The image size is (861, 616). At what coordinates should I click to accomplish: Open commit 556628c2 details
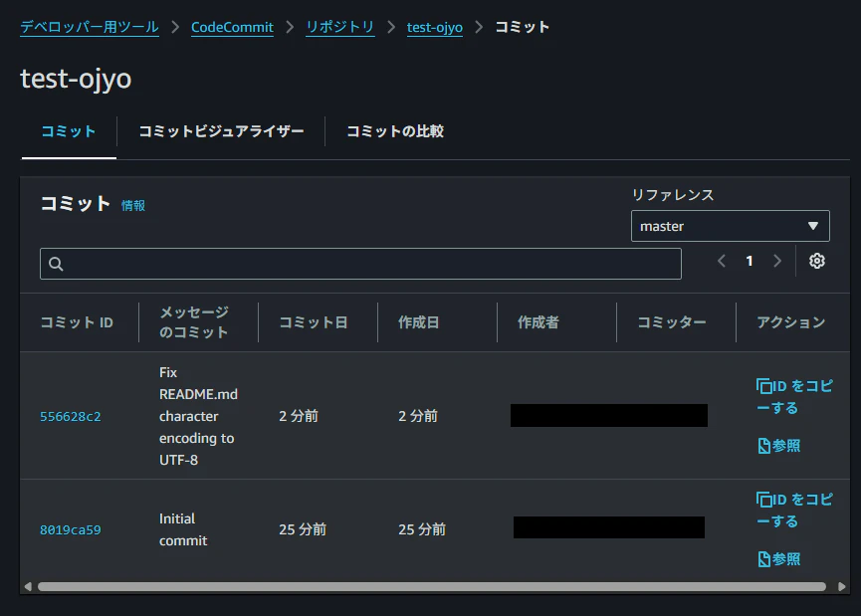coord(70,416)
